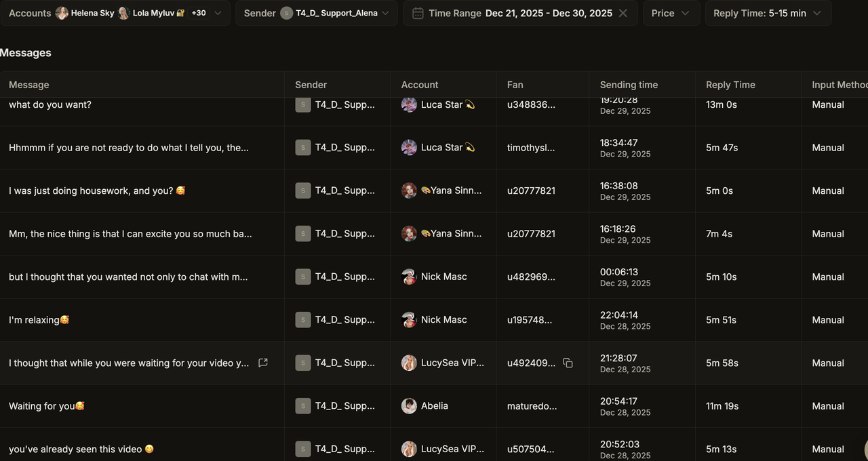Click Luca Star avatar in timothysl row
The height and width of the screenshot is (461, 868).
coord(409,147)
